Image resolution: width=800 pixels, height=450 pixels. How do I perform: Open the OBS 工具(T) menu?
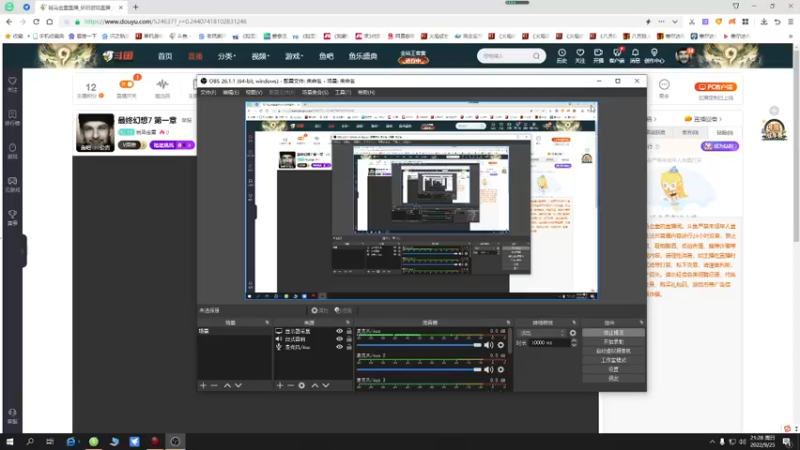(343, 92)
